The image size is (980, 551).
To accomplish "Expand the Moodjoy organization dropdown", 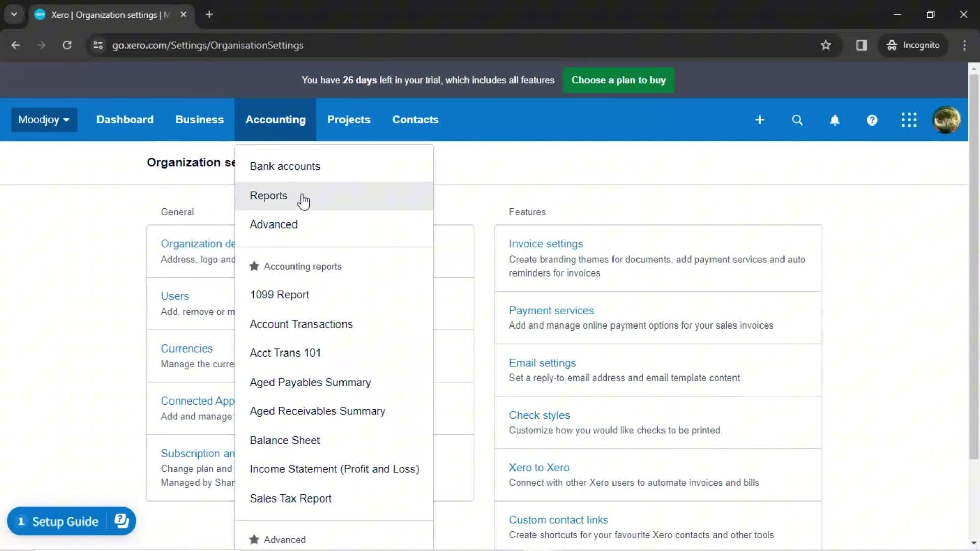I will point(44,120).
